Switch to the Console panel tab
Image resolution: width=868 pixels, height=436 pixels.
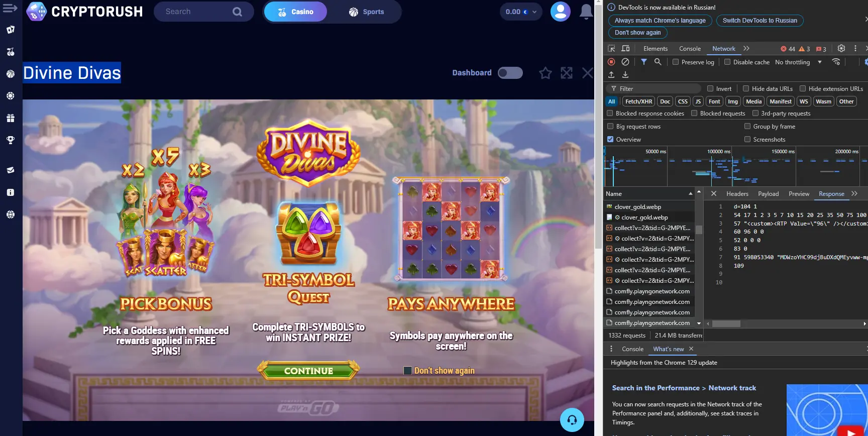[x=690, y=49]
